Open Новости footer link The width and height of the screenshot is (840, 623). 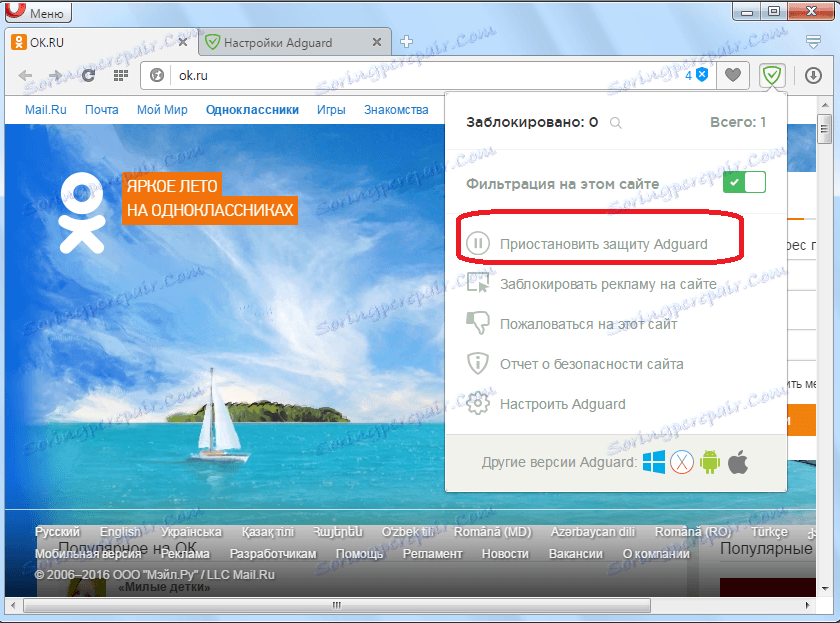(505, 554)
